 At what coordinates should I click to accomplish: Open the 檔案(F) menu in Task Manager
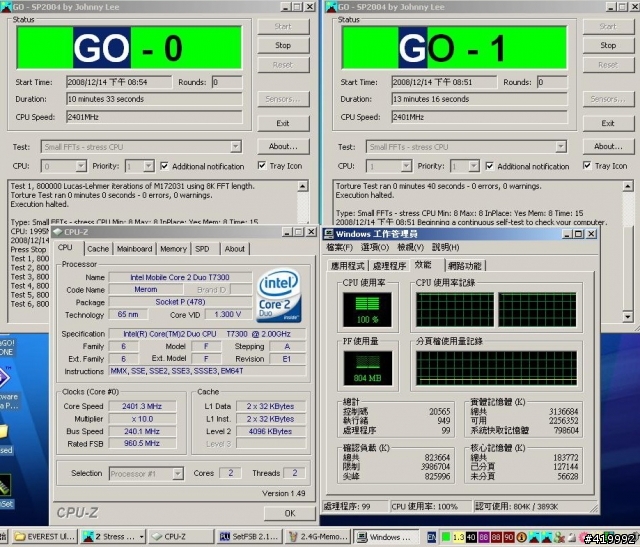[340, 247]
